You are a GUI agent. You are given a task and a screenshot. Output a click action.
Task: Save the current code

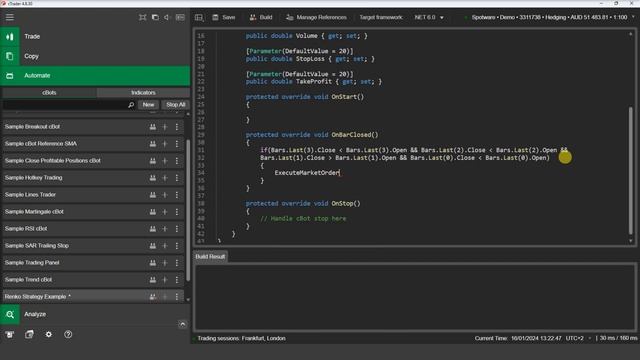point(224,17)
